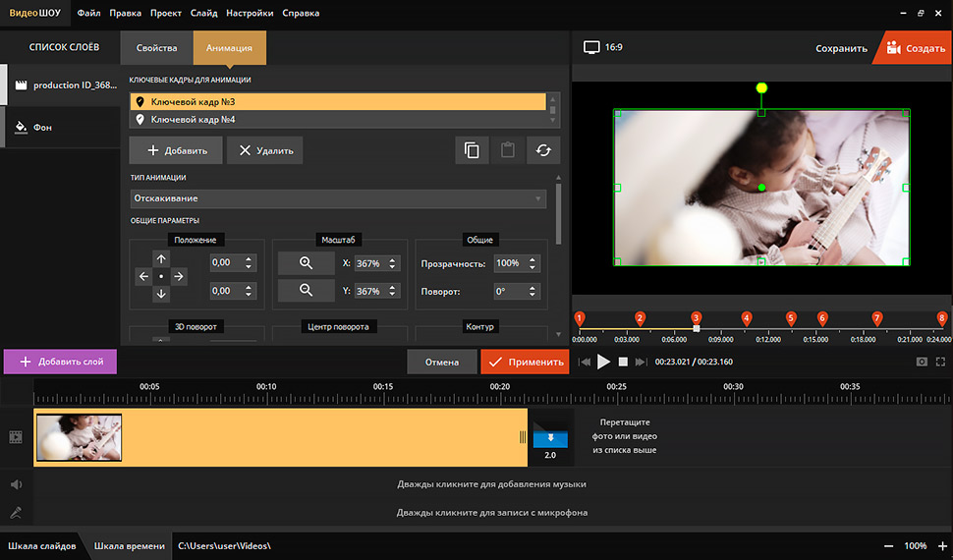953x560 pixels.
Task: Click preview timeline playhead slider handle
Action: tap(697, 328)
